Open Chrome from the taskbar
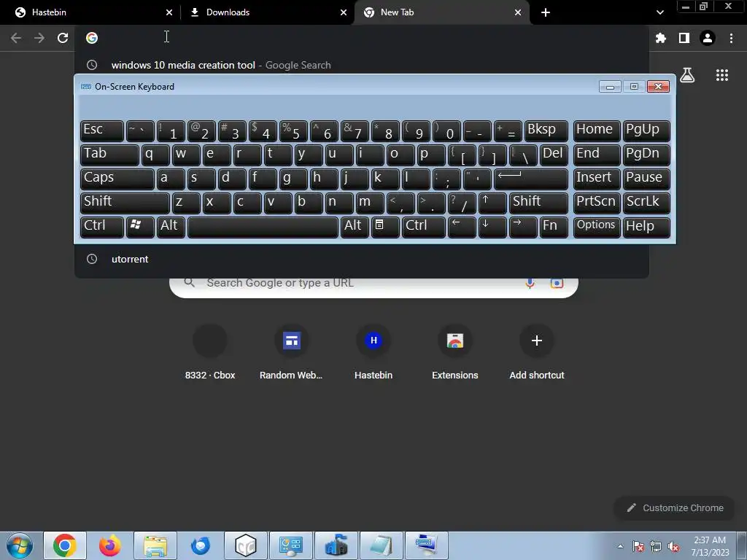Image resolution: width=747 pixels, height=560 pixels. [x=65, y=545]
